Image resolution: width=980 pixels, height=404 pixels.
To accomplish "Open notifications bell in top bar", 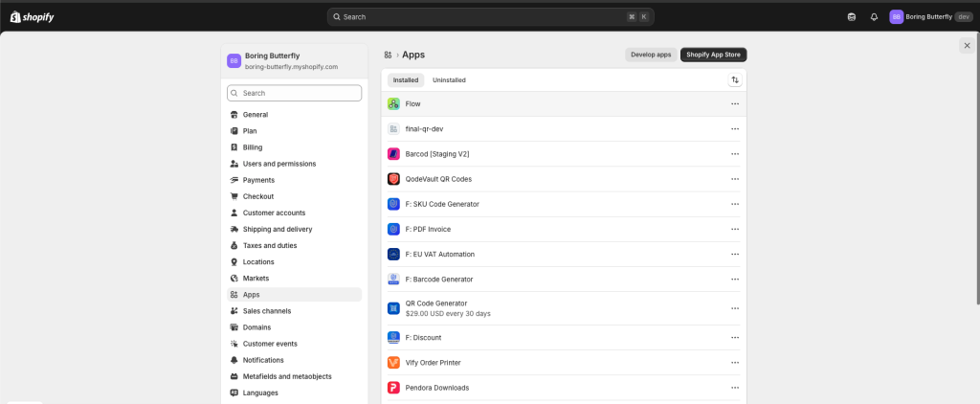I will [x=874, y=16].
